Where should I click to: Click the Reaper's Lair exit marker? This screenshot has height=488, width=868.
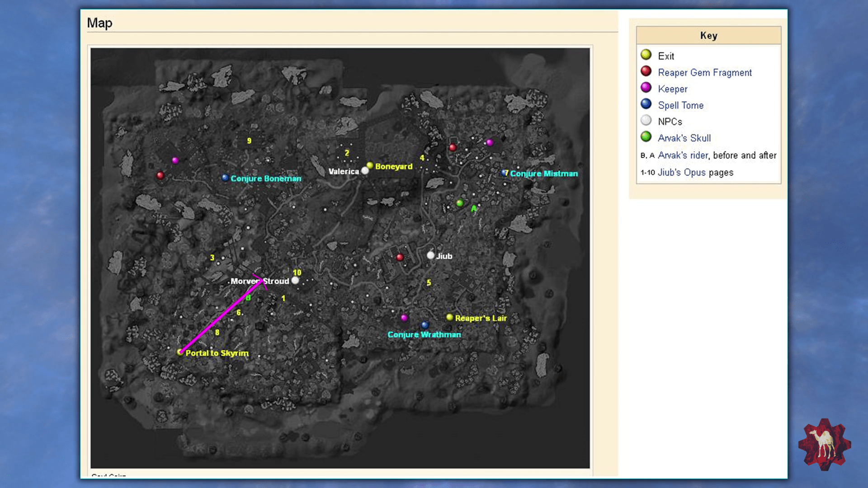(449, 317)
